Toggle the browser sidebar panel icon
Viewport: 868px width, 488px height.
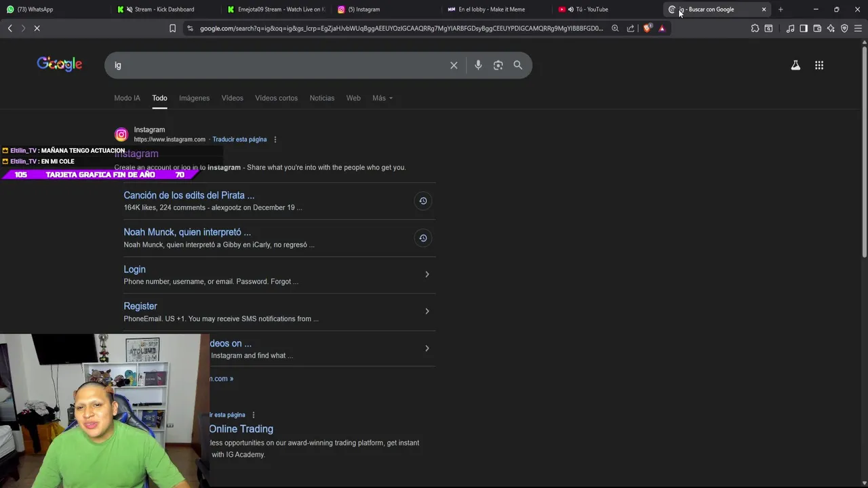(x=804, y=28)
